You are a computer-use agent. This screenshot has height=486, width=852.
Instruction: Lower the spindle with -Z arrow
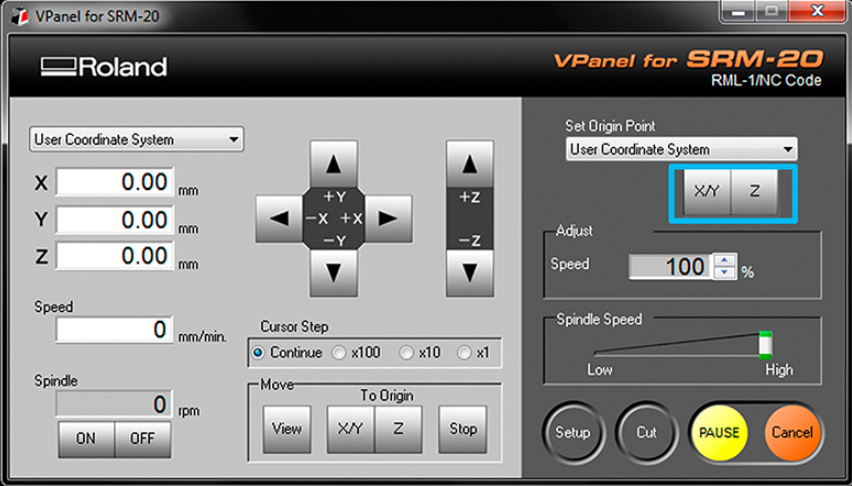pos(470,273)
